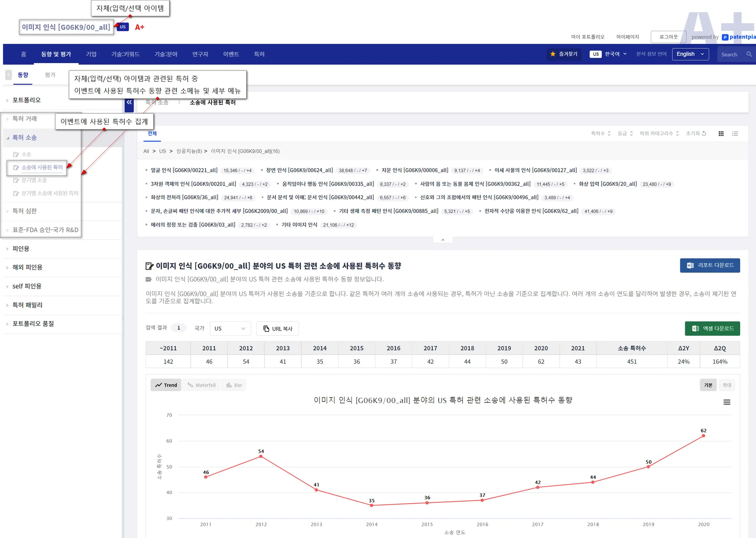Open the chart hamburger menu icon

pyautogui.click(x=726, y=402)
